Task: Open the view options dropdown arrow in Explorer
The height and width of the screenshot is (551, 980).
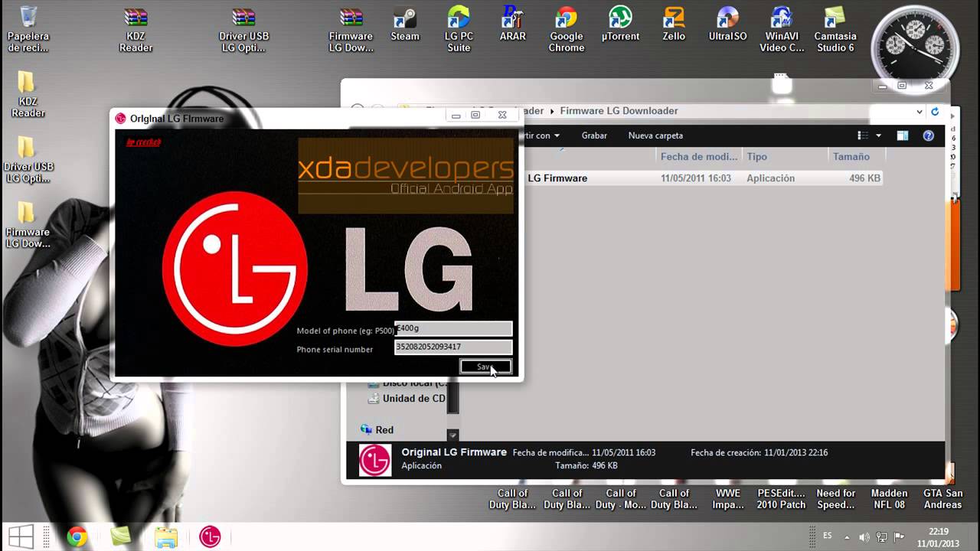Action: click(878, 135)
